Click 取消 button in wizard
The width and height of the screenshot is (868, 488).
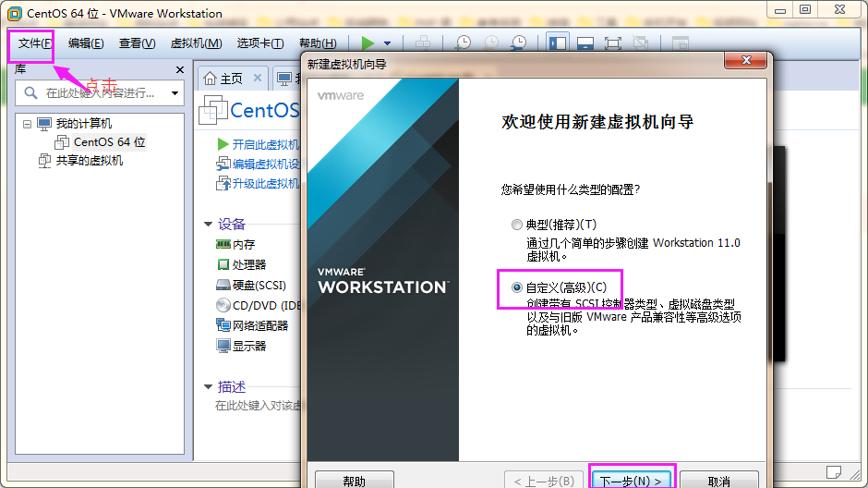point(718,480)
